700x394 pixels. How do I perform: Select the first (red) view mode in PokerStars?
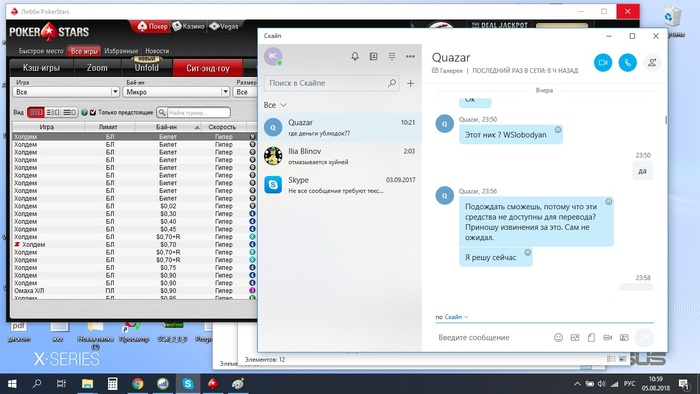pos(36,112)
